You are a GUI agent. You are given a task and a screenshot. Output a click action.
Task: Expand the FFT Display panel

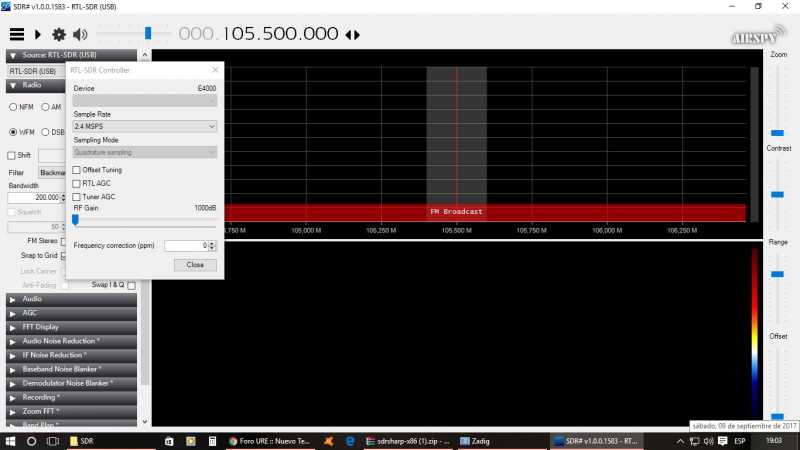[70, 327]
